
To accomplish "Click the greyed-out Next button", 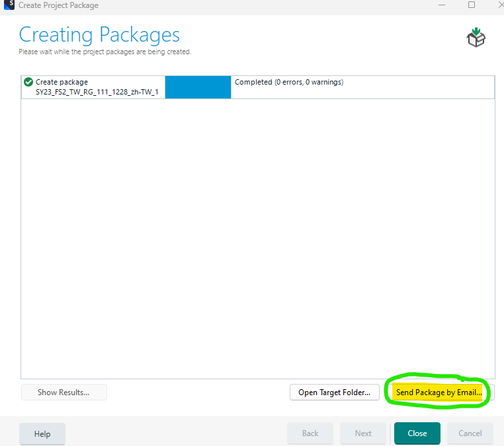I will 363,433.
